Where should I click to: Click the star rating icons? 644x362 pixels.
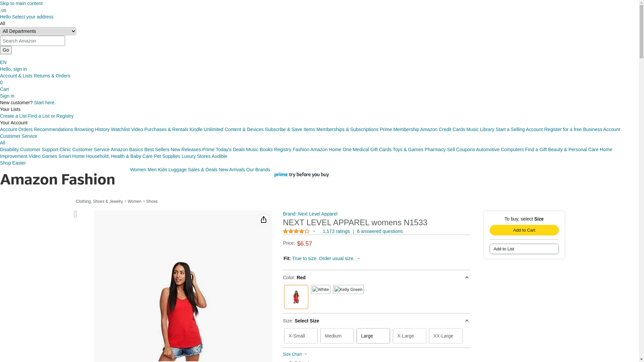(296, 231)
